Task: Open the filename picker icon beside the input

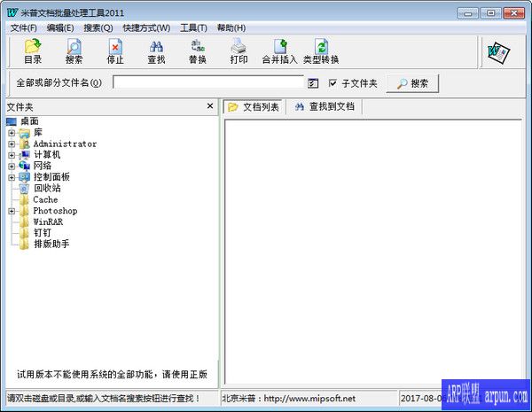Action: point(313,83)
